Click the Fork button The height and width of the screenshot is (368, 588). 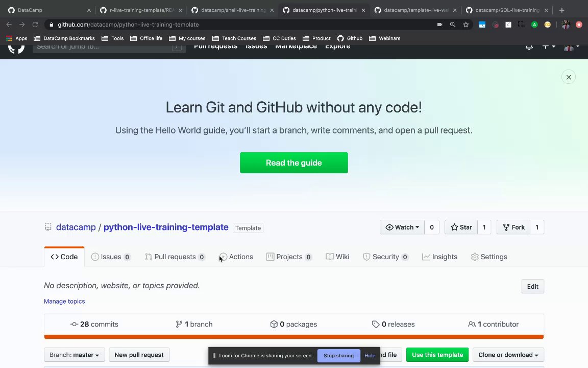click(513, 227)
